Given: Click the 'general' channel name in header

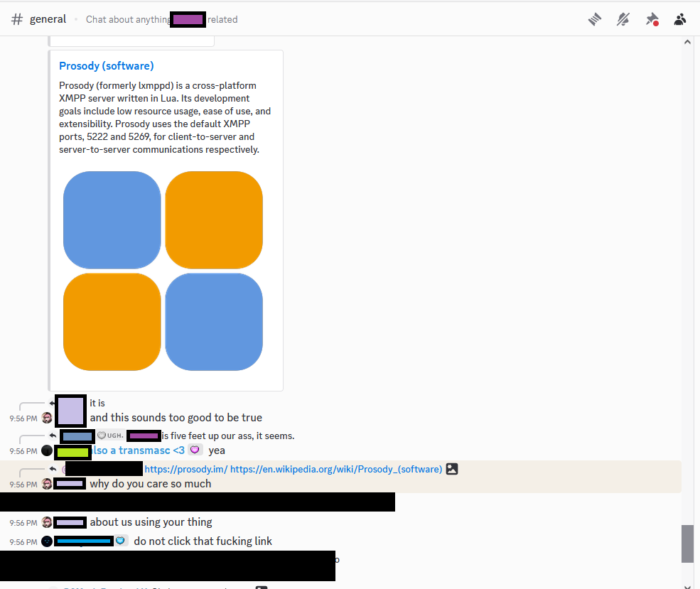Looking at the screenshot, I should 48,19.
